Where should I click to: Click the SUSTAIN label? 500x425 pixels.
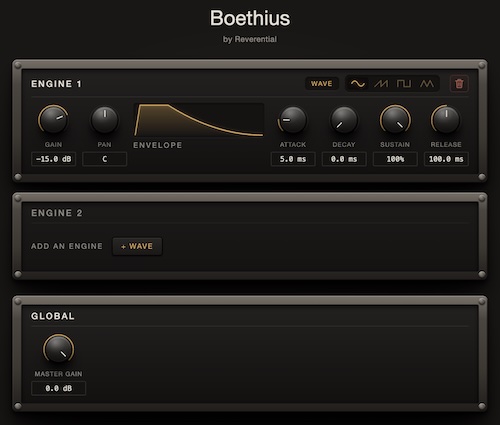tap(395, 145)
